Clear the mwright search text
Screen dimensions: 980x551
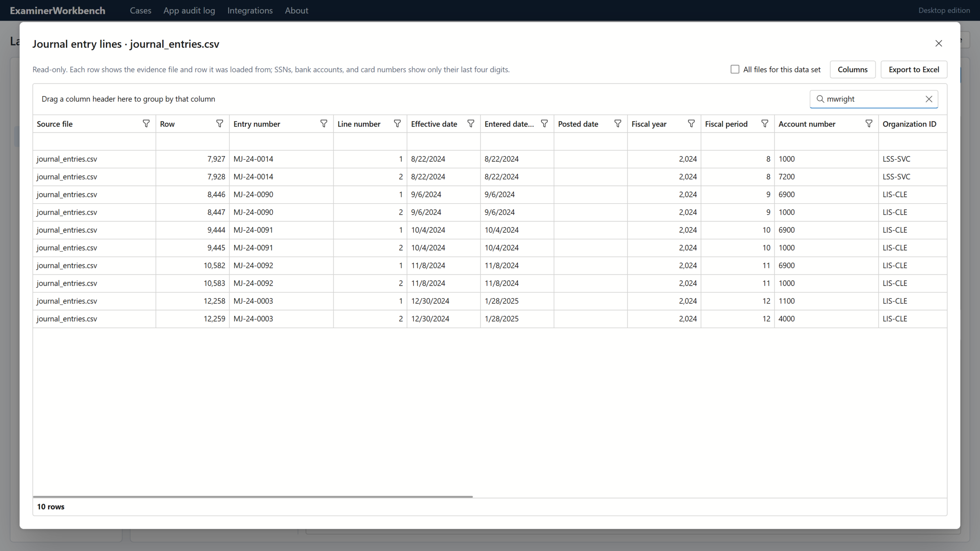929,99
